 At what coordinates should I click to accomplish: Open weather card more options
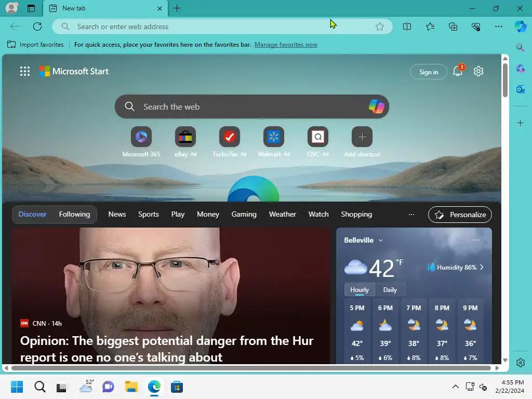coord(476,240)
